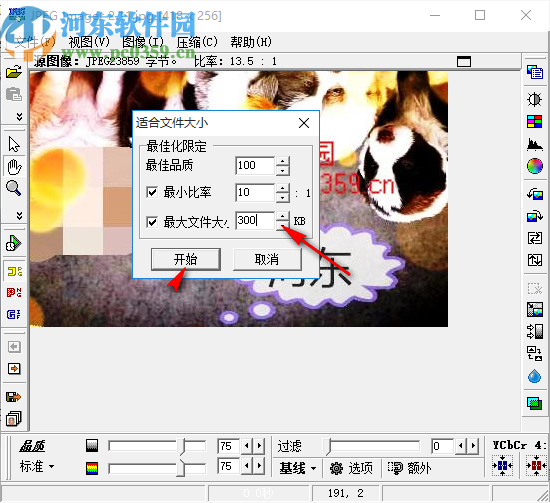The image size is (550, 503).
Task: Open 选项 options button
Action: [x=351, y=468]
